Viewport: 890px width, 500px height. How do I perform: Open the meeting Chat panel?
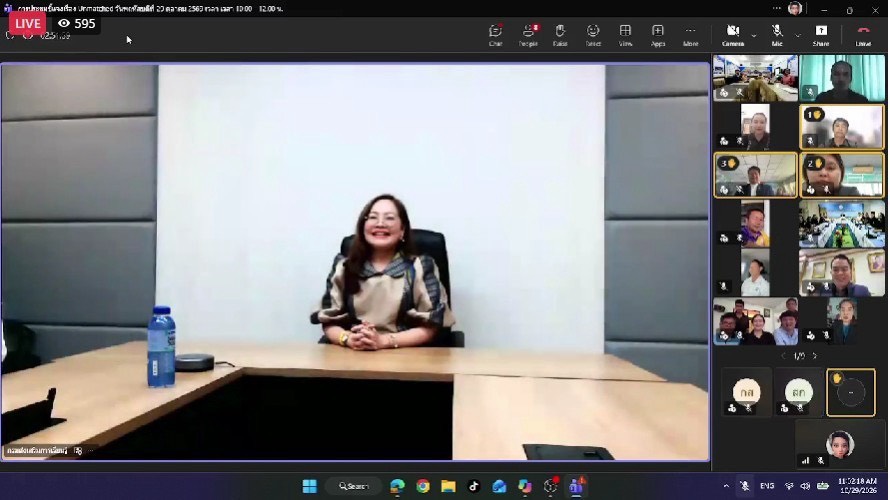tap(496, 35)
